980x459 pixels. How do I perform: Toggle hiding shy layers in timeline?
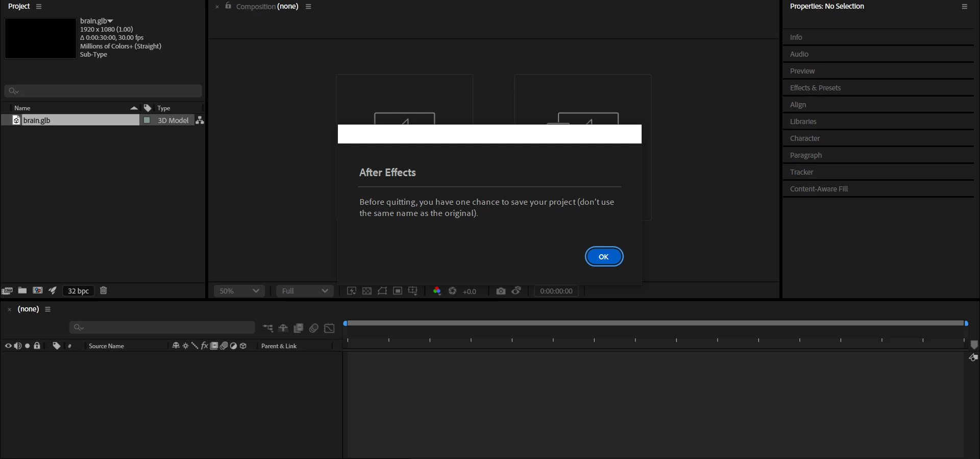(x=283, y=328)
